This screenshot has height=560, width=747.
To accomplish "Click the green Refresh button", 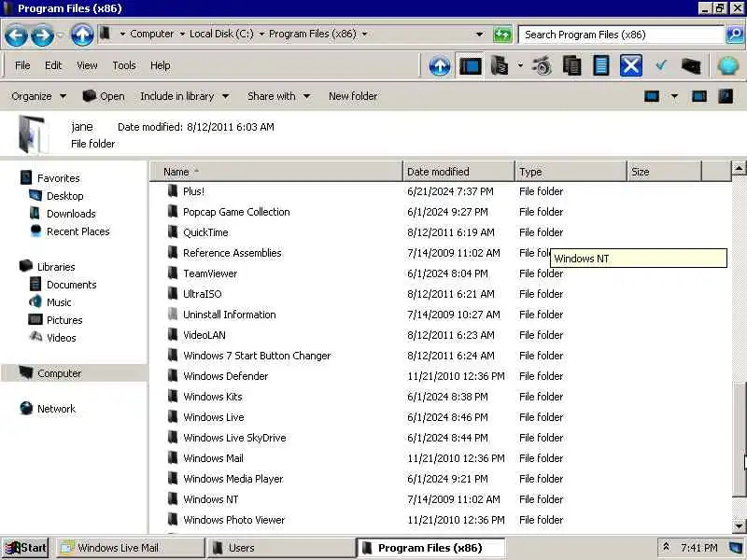I will [x=502, y=35].
